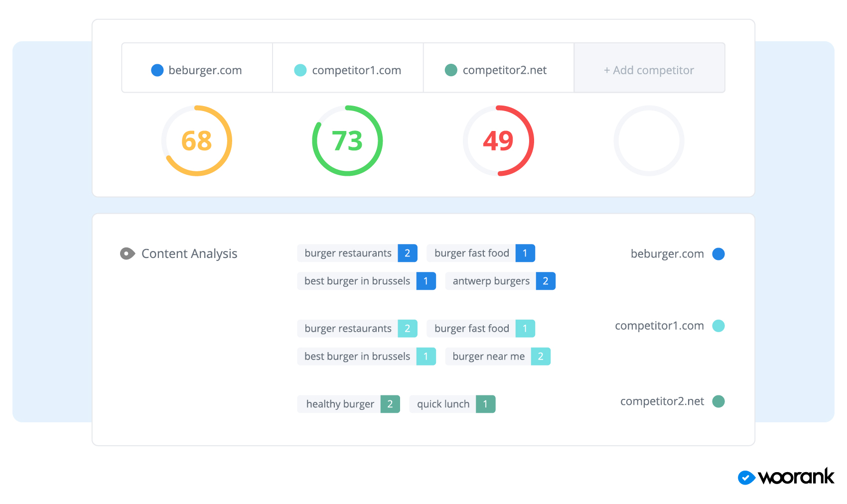Click the green dot beside competitor2.net tab
The height and width of the screenshot is (504, 847).
(x=451, y=70)
